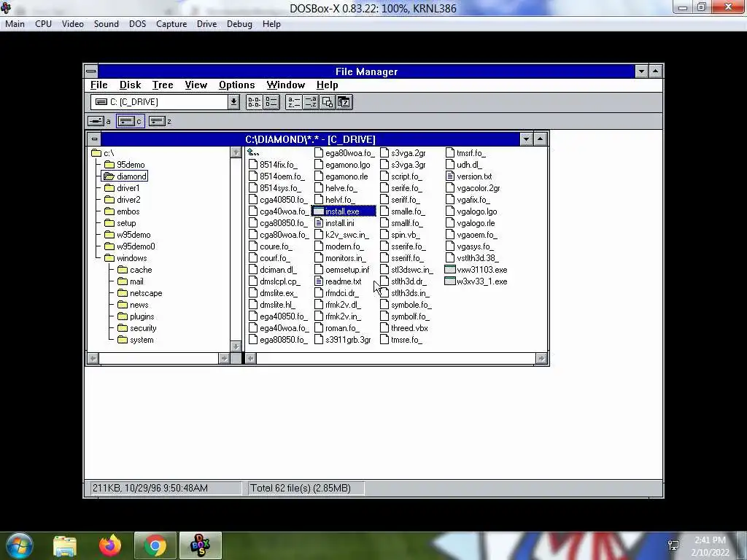Click the sort by type toolbar button

click(310, 102)
